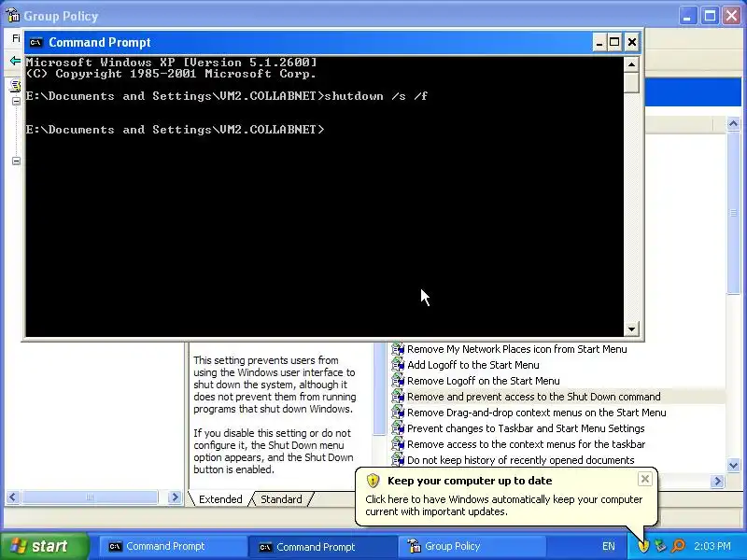Select Prevent changes to Taskbar and Start Menu Settings
The image size is (747, 560).
[x=526, y=428]
